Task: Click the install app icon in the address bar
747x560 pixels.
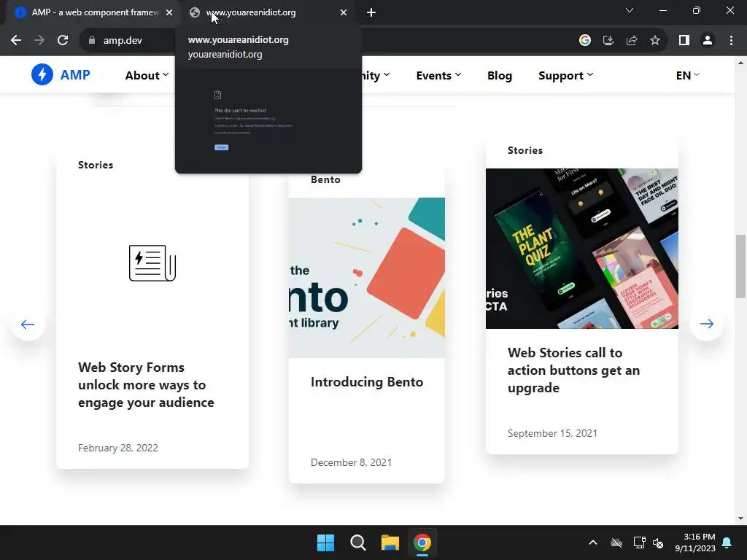Action: point(608,41)
